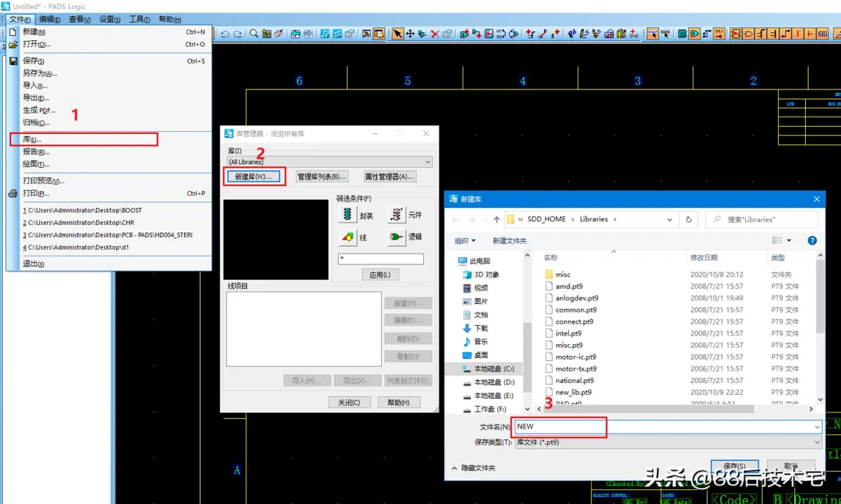This screenshot has width=841, height=504.
Task: Click the Lines (线) filter icon
Action: [x=347, y=236]
